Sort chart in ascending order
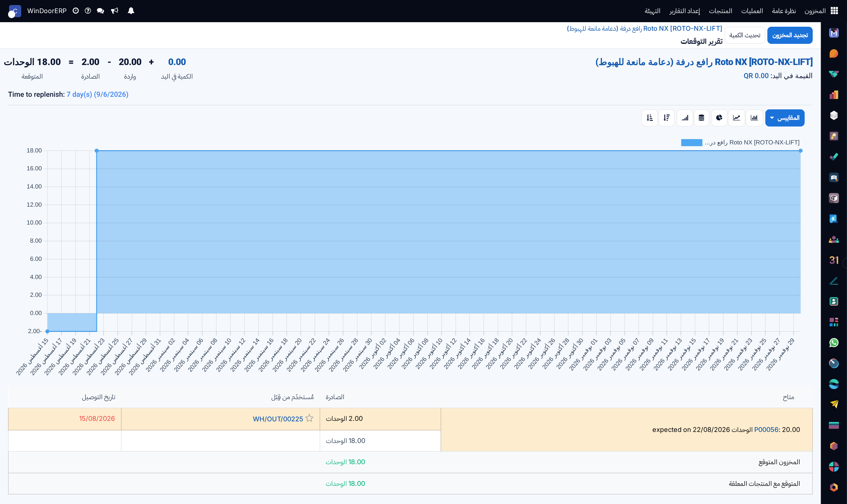 [x=650, y=118]
